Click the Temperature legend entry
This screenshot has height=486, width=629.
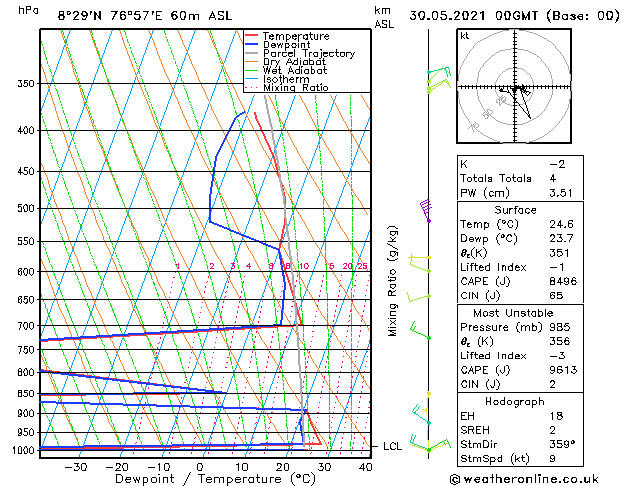296,36
